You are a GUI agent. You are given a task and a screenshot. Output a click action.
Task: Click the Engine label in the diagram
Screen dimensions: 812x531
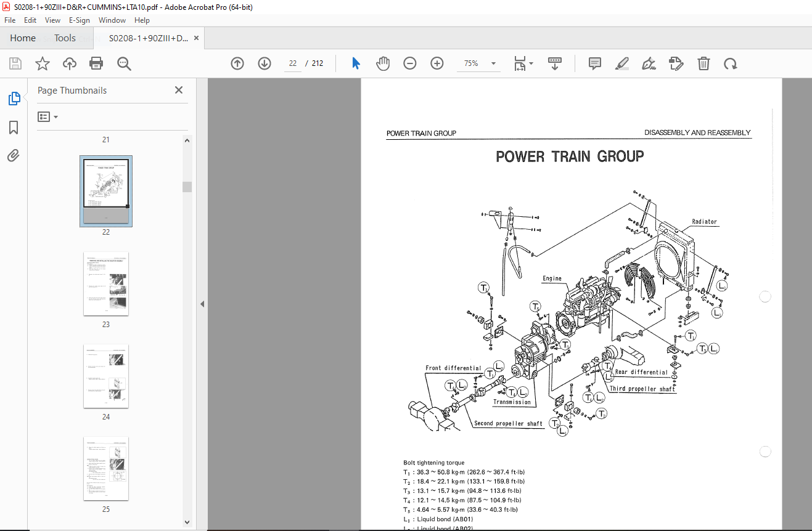coord(552,278)
